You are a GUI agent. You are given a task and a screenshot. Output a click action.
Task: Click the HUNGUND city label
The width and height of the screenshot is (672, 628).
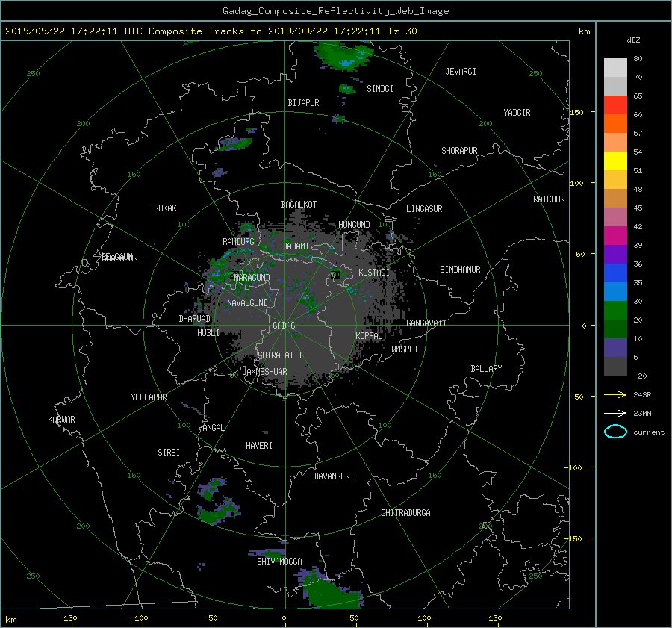(x=354, y=225)
